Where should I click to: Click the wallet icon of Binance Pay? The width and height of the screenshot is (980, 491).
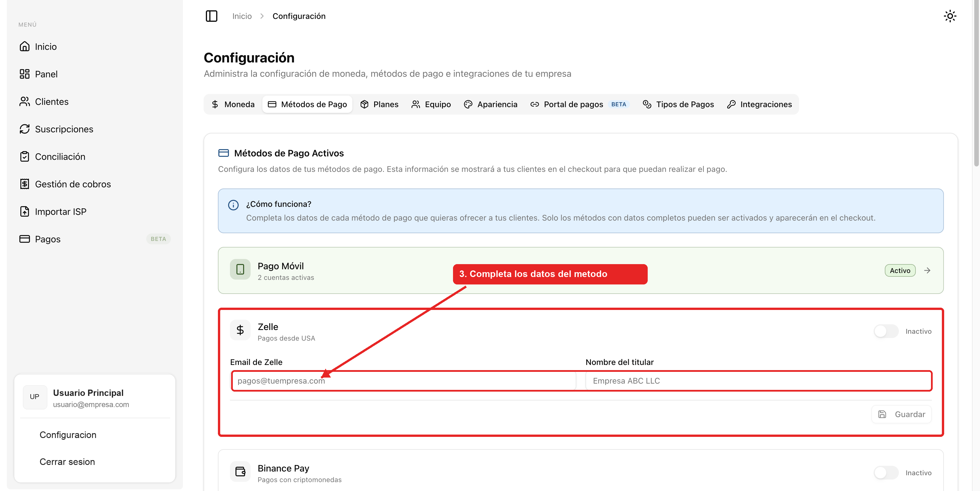tap(240, 472)
